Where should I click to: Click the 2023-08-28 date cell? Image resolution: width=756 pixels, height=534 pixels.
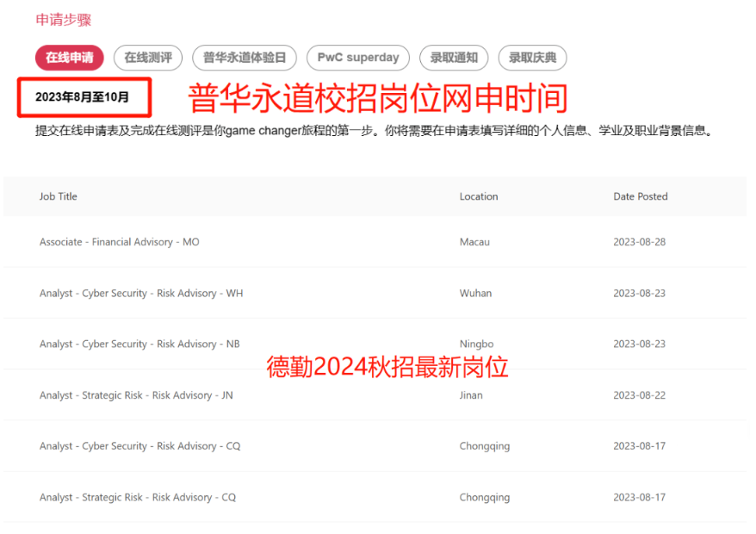point(639,242)
